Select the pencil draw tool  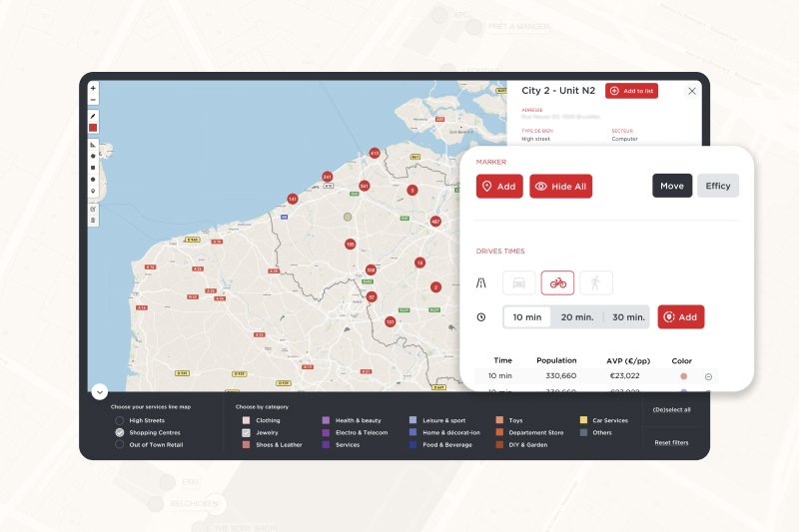click(93, 116)
